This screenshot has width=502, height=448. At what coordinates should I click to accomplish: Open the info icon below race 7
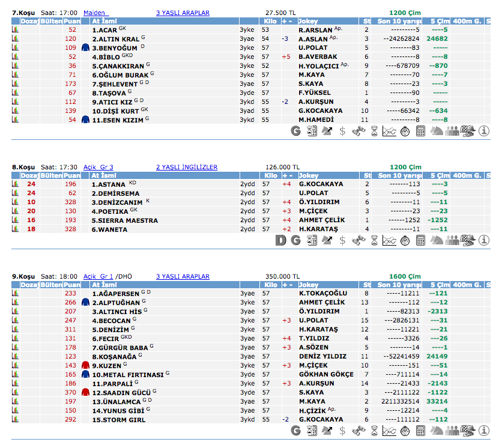pos(484,131)
